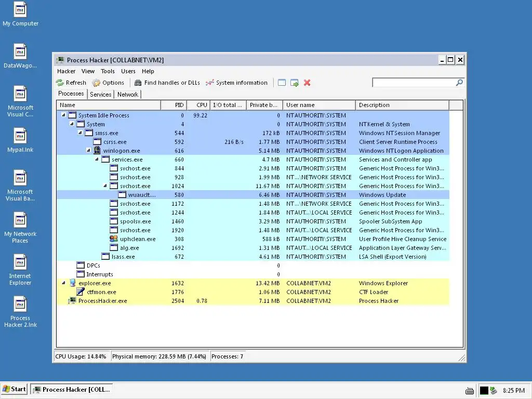
Task: Click the Physical memory: 228.59 MB status entry
Action: click(159, 356)
